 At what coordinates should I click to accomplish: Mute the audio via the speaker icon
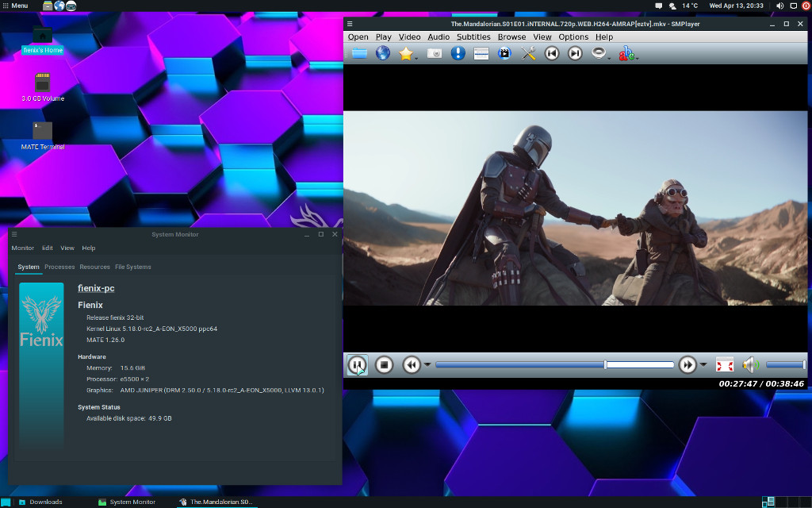click(750, 365)
